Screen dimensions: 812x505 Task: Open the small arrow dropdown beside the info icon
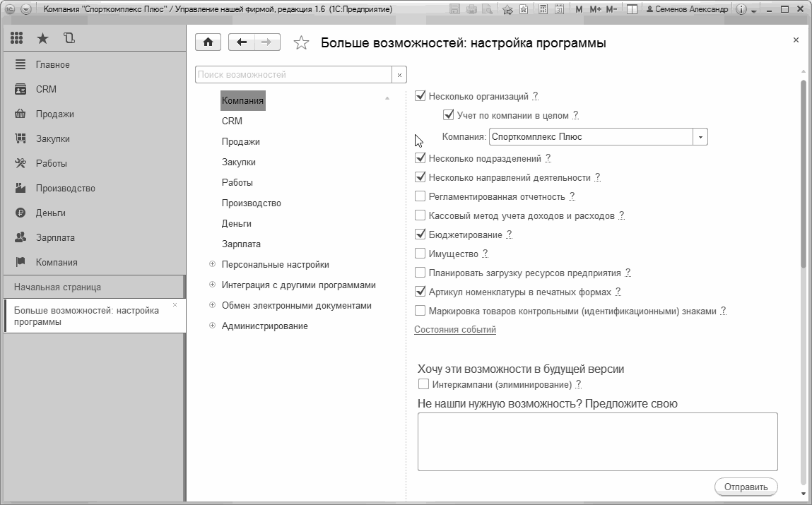tap(753, 11)
